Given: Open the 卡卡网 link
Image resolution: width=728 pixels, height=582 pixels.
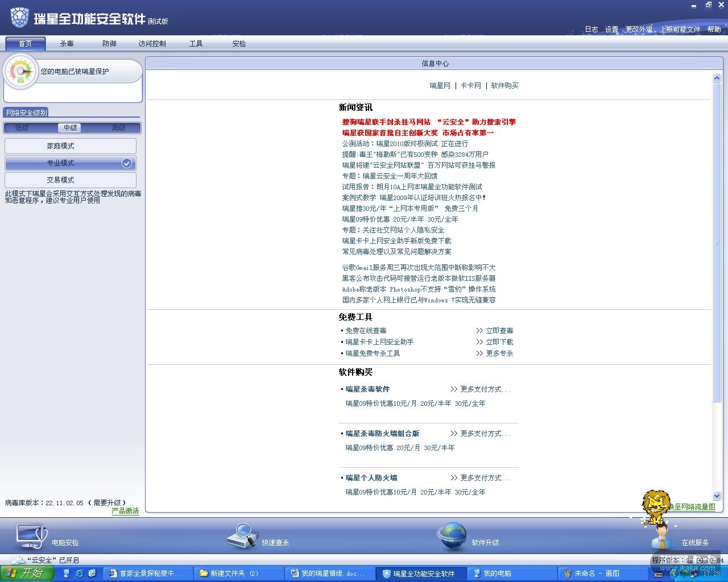Looking at the screenshot, I should tap(471, 86).
